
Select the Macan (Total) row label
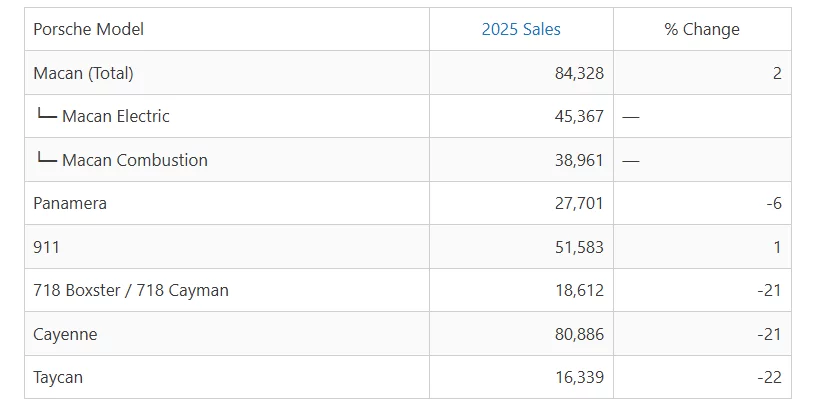click(83, 73)
